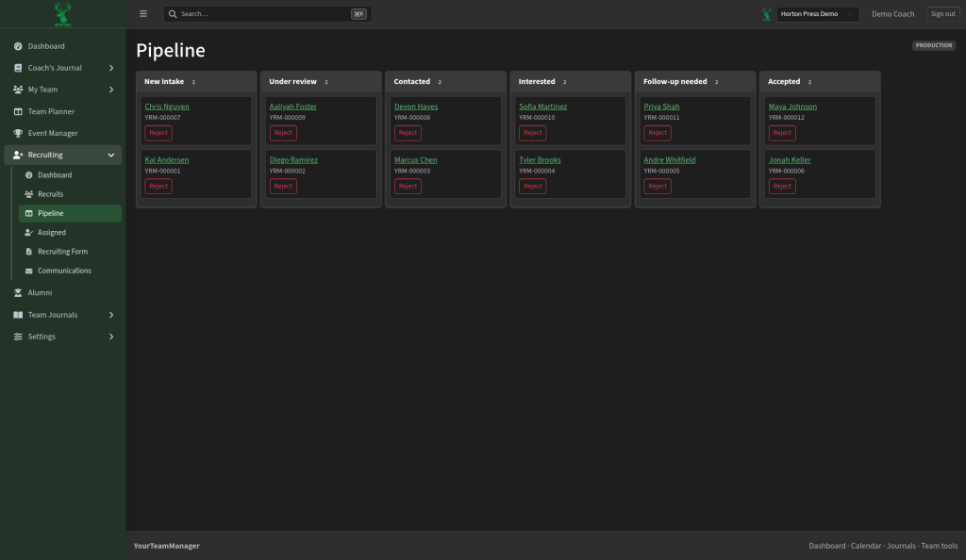Open the Horton Press Demo team dropdown
This screenshot has height=560, width=966.
(x=818, y=13)
